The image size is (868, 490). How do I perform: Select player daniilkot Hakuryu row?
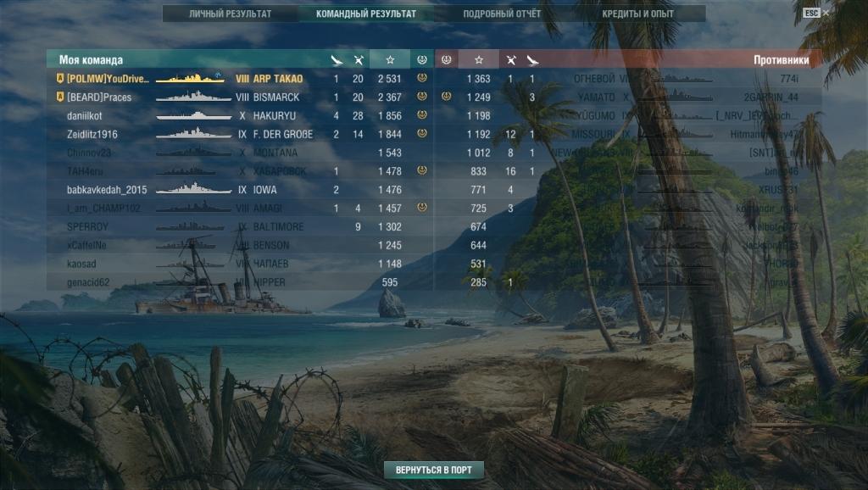pos(240,115)
